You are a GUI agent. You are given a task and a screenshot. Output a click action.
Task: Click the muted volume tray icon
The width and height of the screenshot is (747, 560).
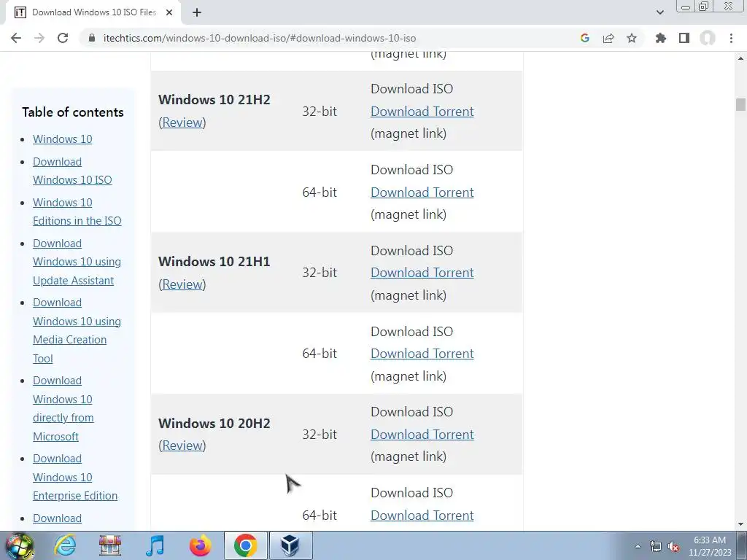pos(673,547)
